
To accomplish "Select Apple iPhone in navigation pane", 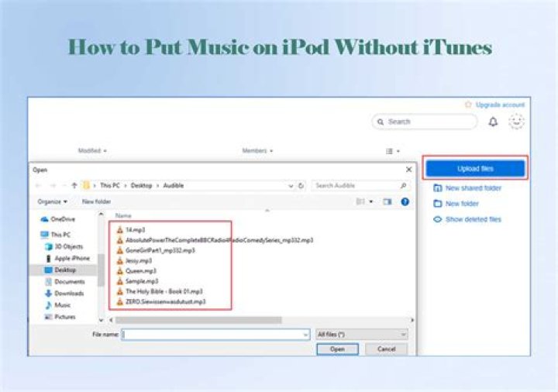I will point(68,258).
